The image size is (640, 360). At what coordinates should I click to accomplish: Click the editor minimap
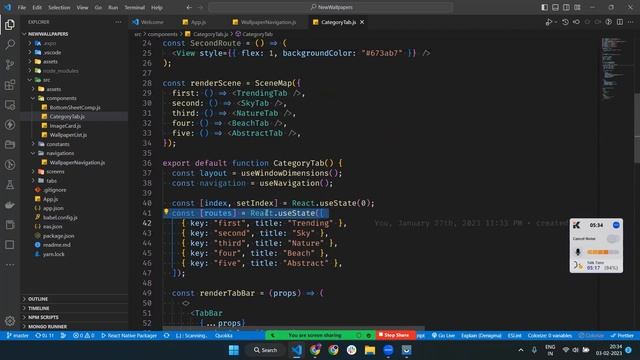pos(615,69)
